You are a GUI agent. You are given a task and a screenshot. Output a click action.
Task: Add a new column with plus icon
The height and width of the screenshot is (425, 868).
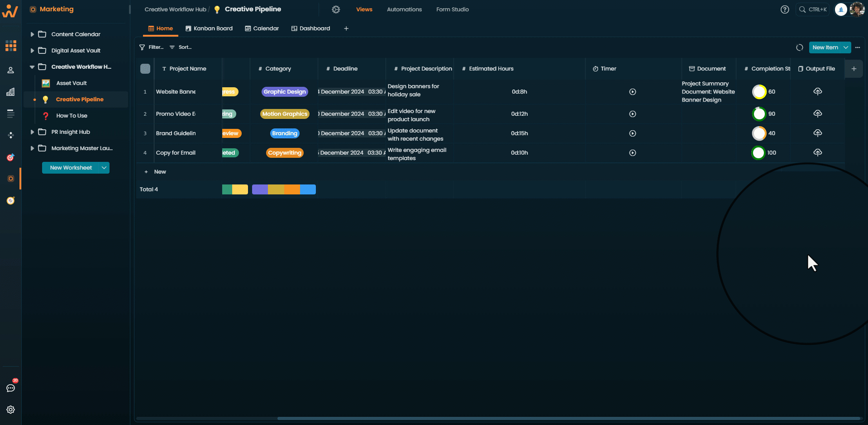(854, 69)
